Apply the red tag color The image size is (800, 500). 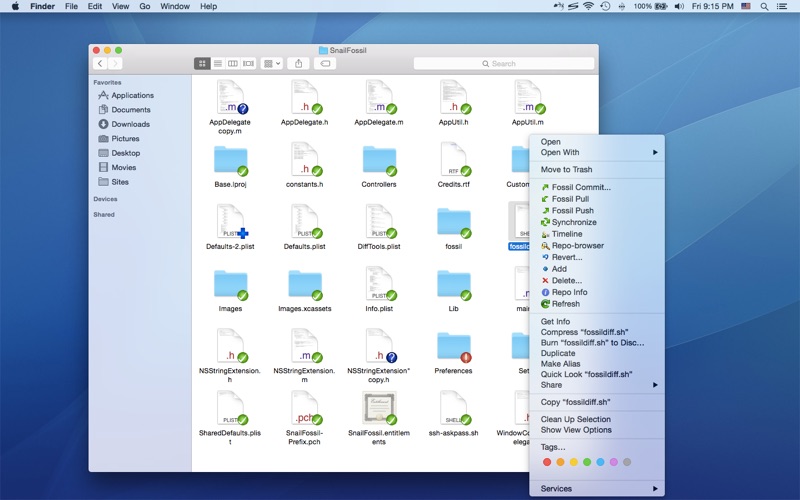[547, 462]
